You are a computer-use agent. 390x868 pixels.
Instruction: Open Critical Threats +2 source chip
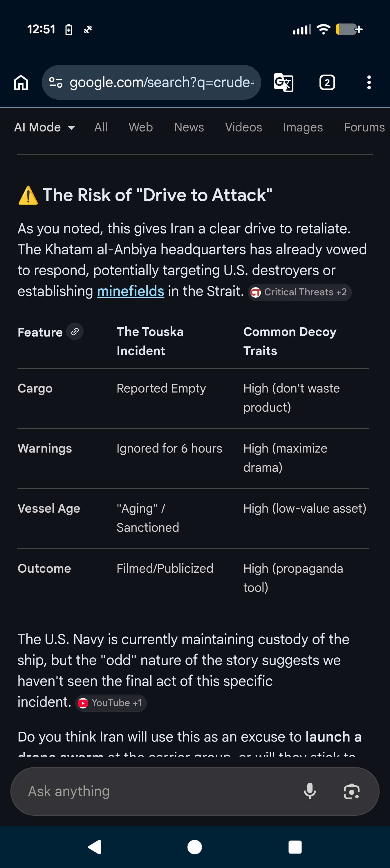click(300, 292)
